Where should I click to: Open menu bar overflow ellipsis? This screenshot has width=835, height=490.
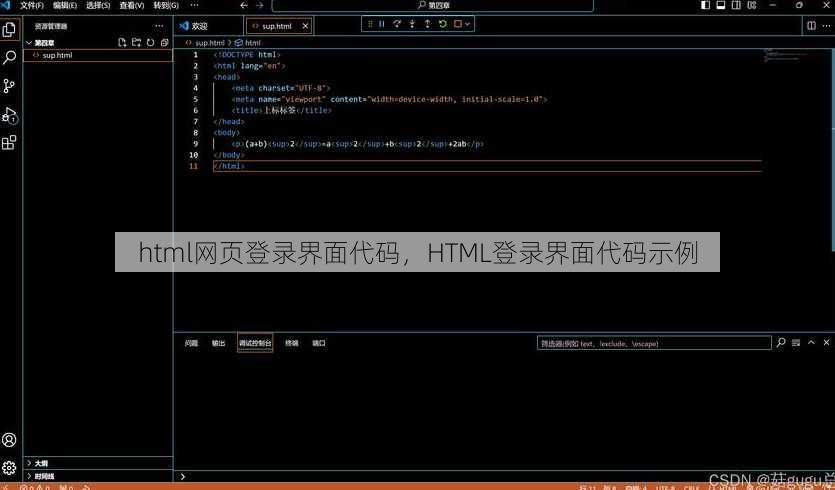pyautogui.click(x=194, y=5)
